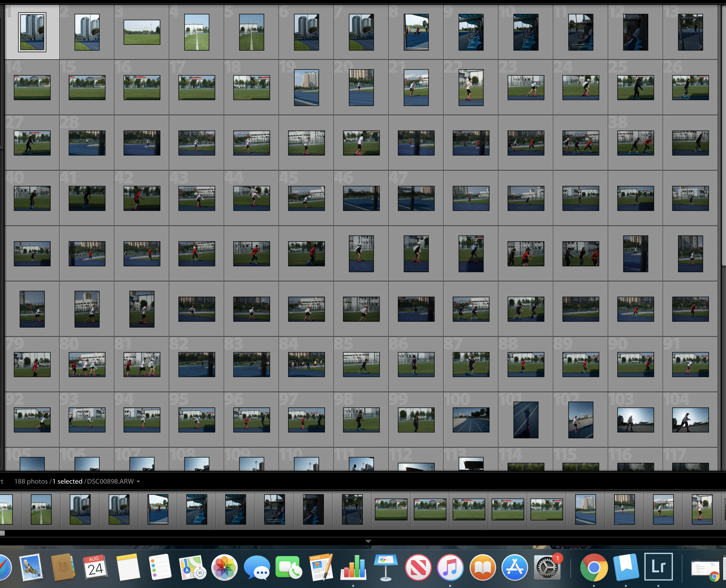Restore the minimized Chrome window in dock
Image resolution: width=726 pixels, height=588 pixels.
pos(706,568)
